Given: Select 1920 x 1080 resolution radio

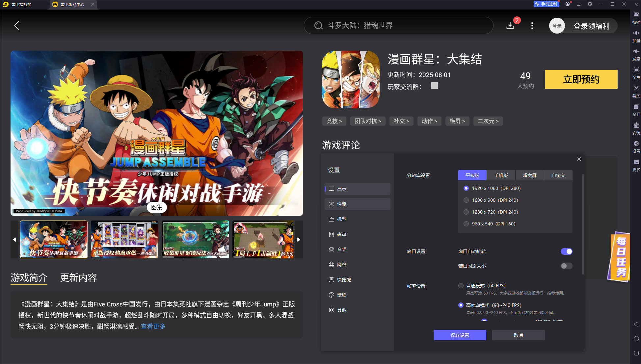Looking at the screenshot, I should [466, 188].
